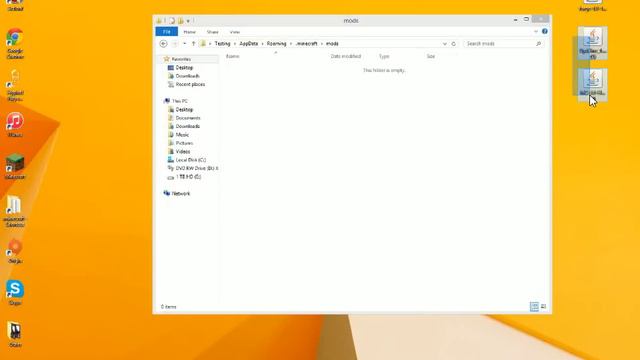Select Google Chrome desktop shortcut
The image size is (640, 360).
[15, 43]
